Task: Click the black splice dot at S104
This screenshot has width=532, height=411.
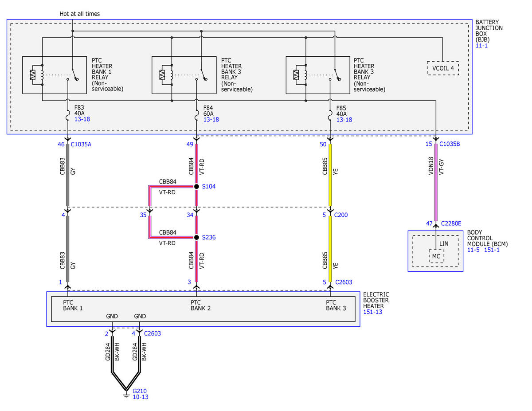Action: point(196,187)
